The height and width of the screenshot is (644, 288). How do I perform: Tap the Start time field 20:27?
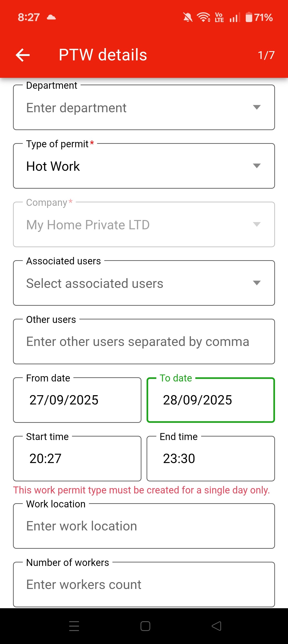(x=77, y=459)
